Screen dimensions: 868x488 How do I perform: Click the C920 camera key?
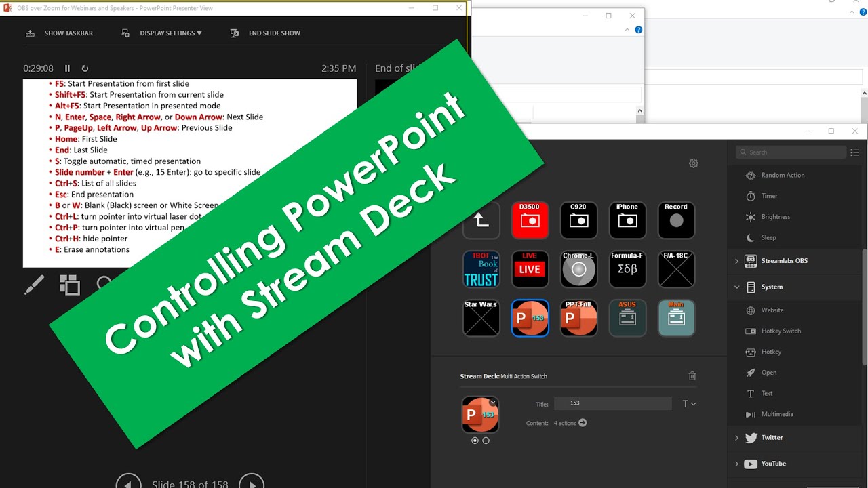point(578,220)
